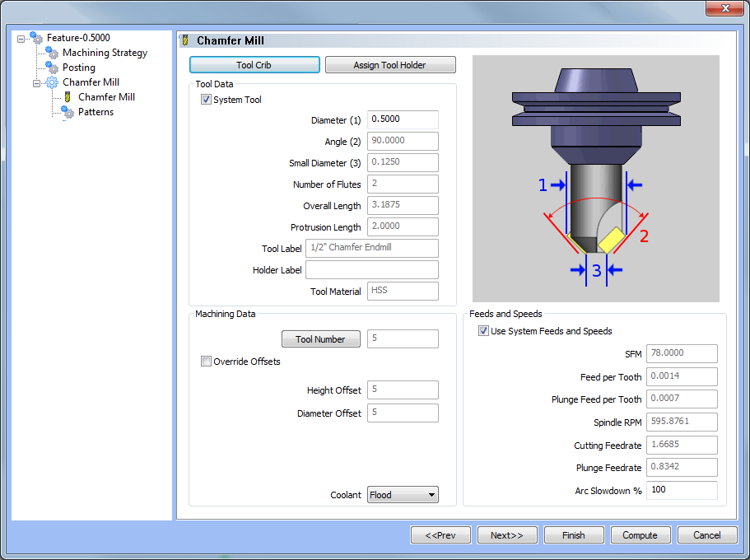Select Posting in the tree
Viewport: 750px width, 560px height.
(79, 68)
